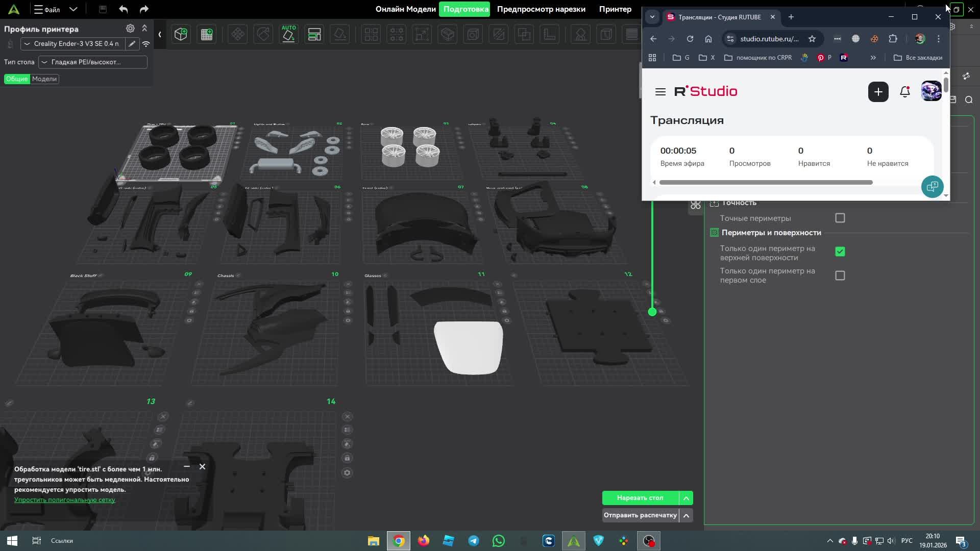Collapse the left sidebar panel arrow

(160, 34)
